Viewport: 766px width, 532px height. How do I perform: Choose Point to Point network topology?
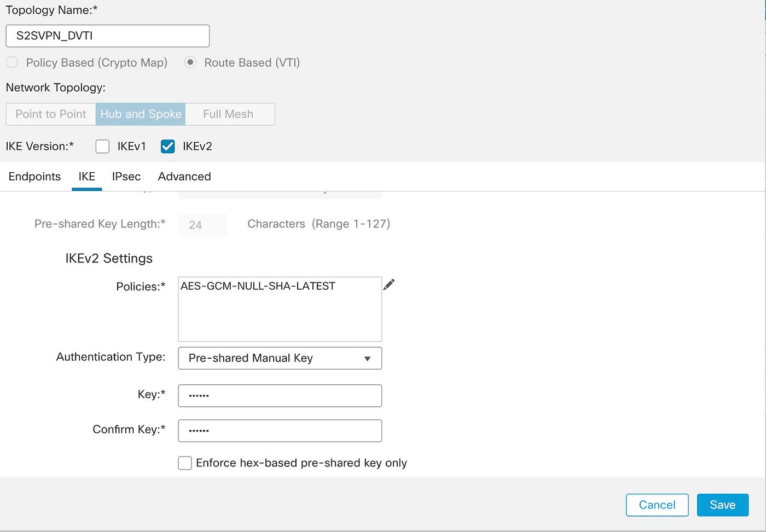coord(50,114)
